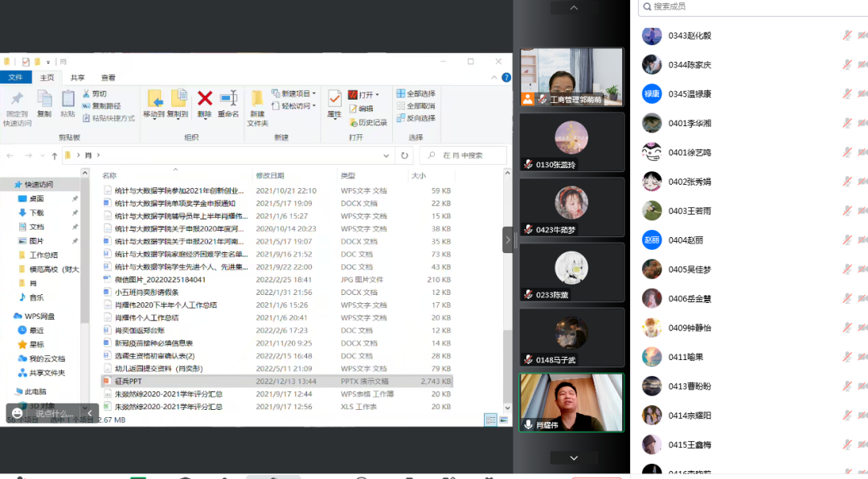Click the Rename (重命名) ribbon icon
The height and width of the screenshot is (479, 868).
point(228,99)
